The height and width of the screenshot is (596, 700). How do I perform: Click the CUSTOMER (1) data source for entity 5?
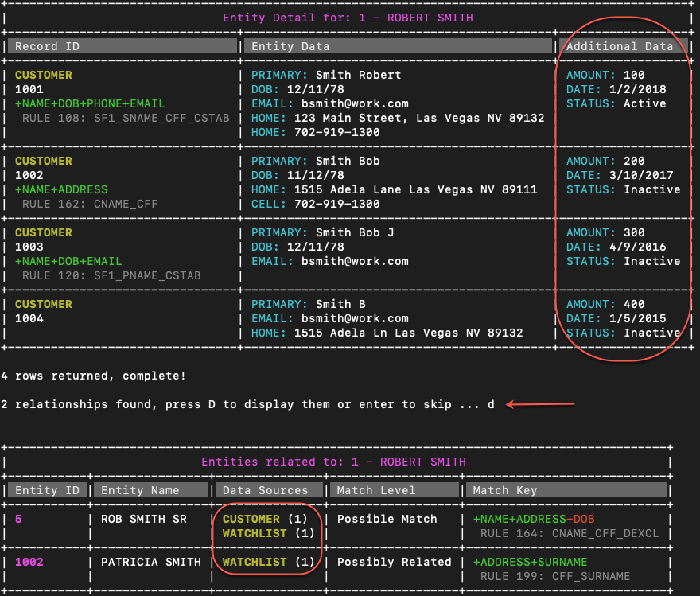click(265, 519)
